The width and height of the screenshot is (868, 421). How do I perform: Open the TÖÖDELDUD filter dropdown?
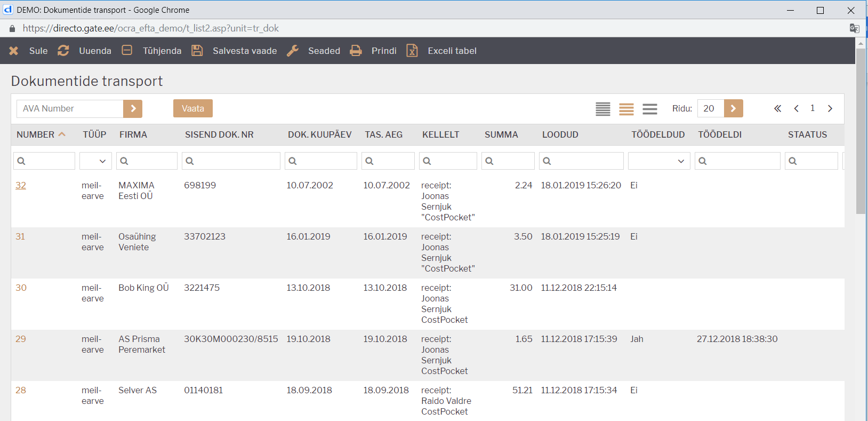click(659, 161)
